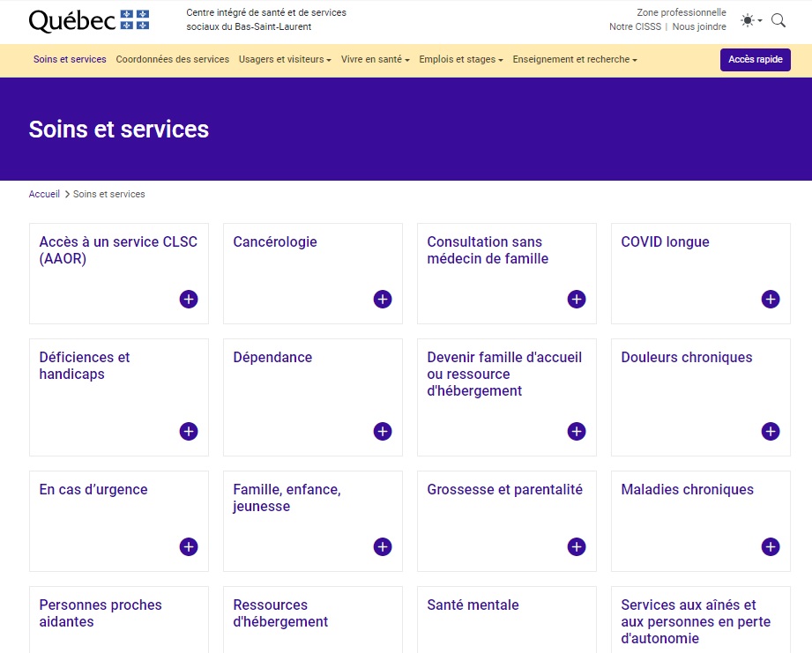Image resolution: width=812 pixels, height=653 pixels.
Task: Click the Accès rapide button
Action: pyautogui.click(x=755, y=59)
